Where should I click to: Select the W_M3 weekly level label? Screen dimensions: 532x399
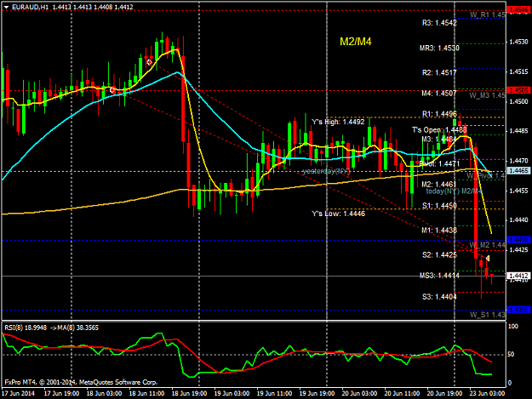coord(487,95)
